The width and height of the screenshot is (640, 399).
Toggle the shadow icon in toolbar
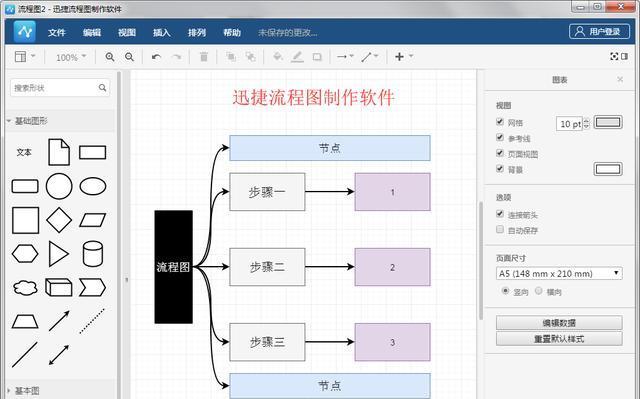tap(317, 57)
